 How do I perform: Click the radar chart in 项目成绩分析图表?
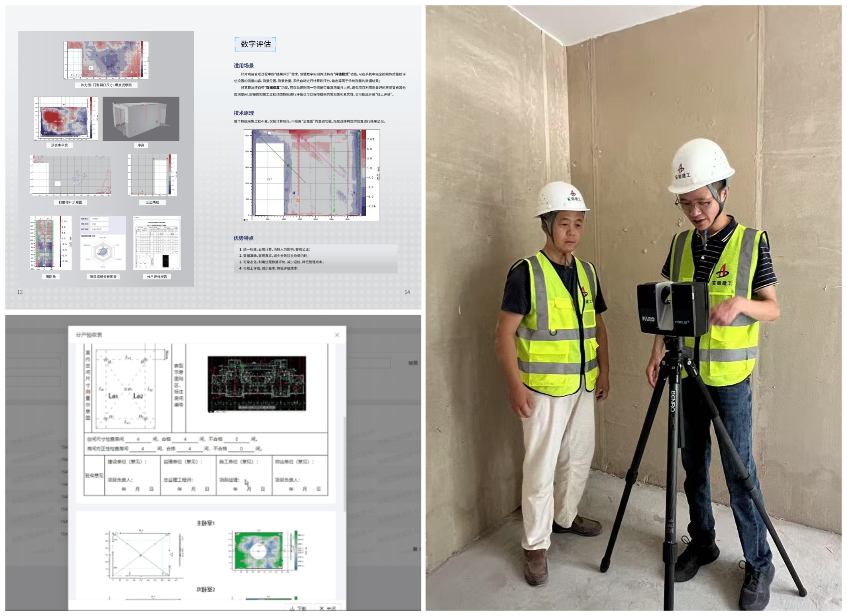point(103,252)
